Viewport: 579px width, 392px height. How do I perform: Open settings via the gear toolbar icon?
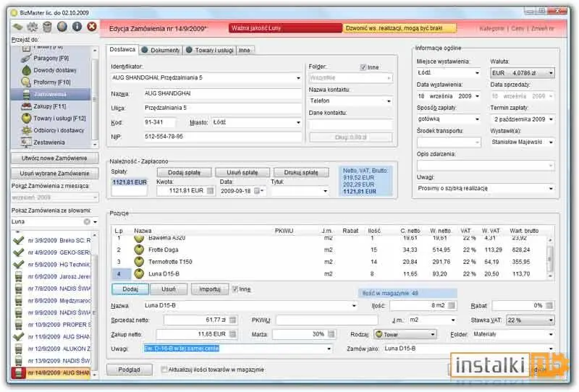pyautogui.click(x=33, y=27)
